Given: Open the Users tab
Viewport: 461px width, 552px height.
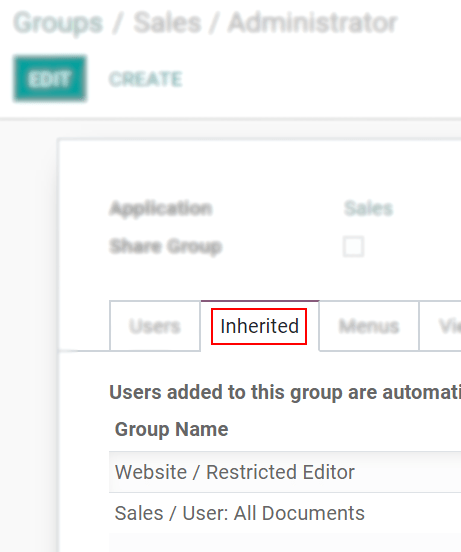Looking at the screenshot, I should pos(155,326).
